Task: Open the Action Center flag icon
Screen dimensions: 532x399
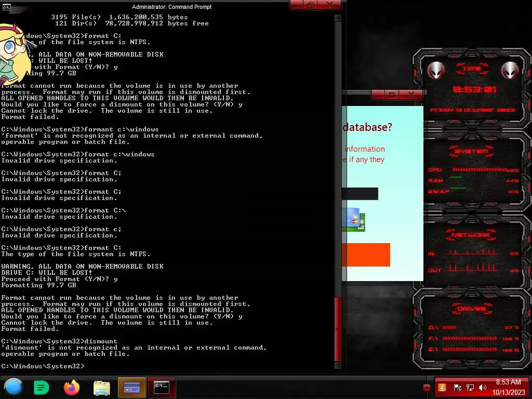Action: 457,388
